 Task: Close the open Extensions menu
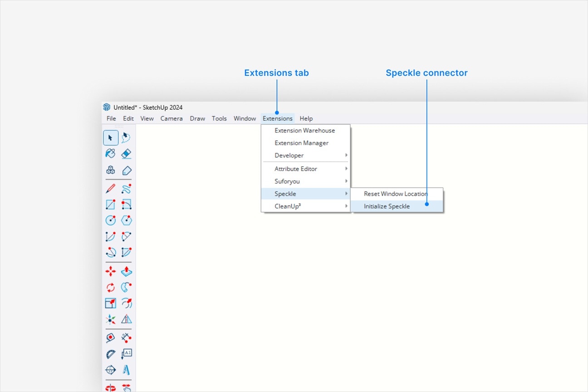point(278,118)
